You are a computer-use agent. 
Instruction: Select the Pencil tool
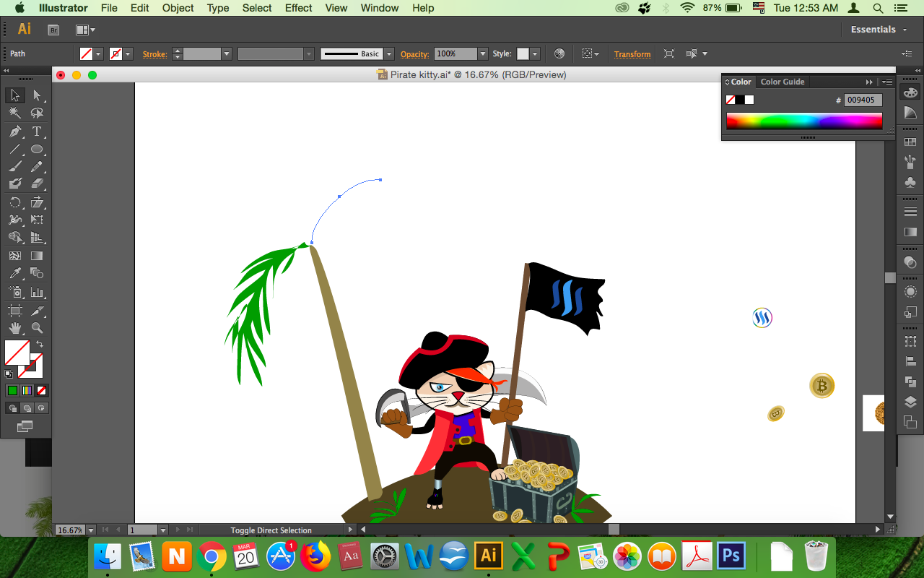pos(37,166)
